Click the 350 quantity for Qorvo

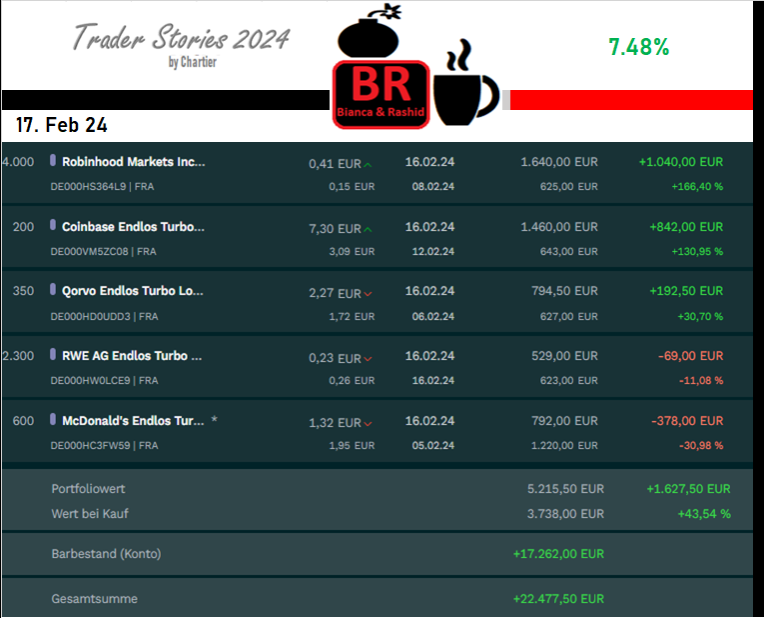(23, 291)
